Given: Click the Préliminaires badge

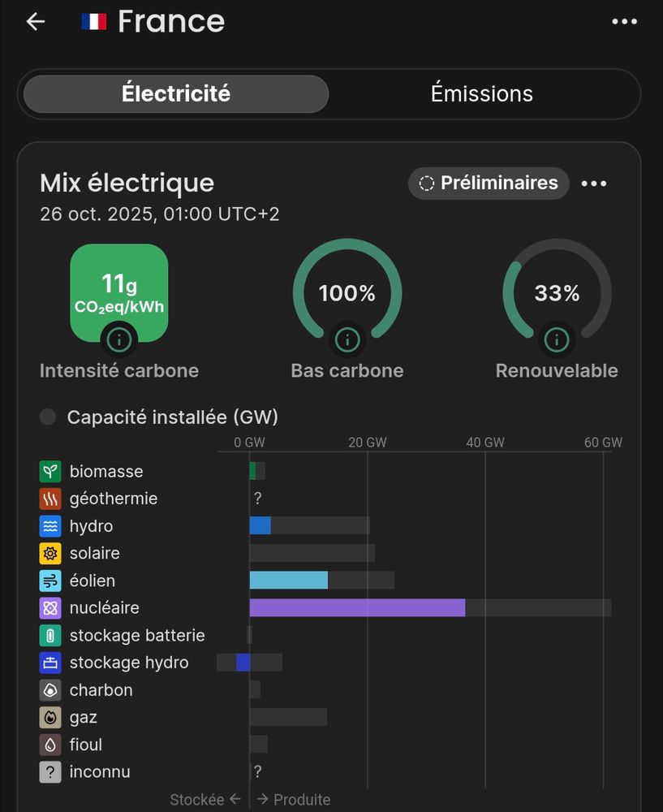Looking at the screenshot, I should pyautogui.click(x=488, y=184).
